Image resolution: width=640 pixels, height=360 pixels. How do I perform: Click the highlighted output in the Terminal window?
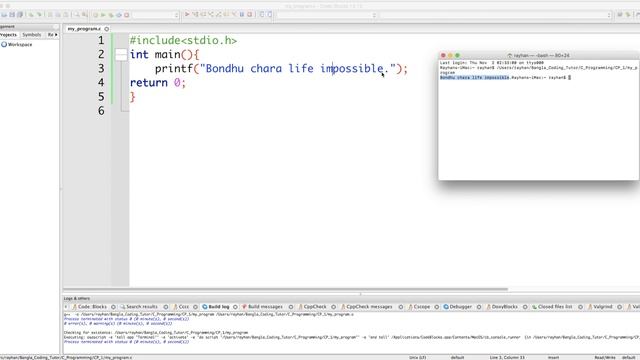pyautogui.click(x=474, y=78)
